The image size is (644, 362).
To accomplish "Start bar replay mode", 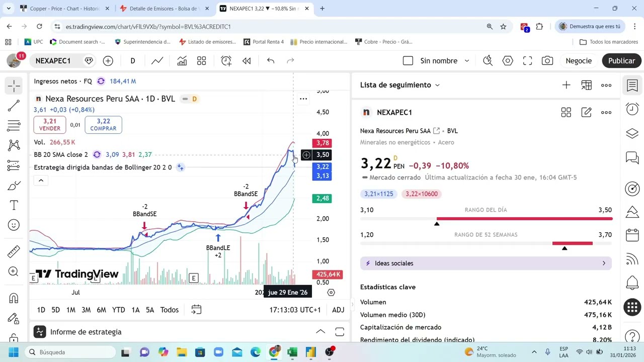I will [247, 61].
